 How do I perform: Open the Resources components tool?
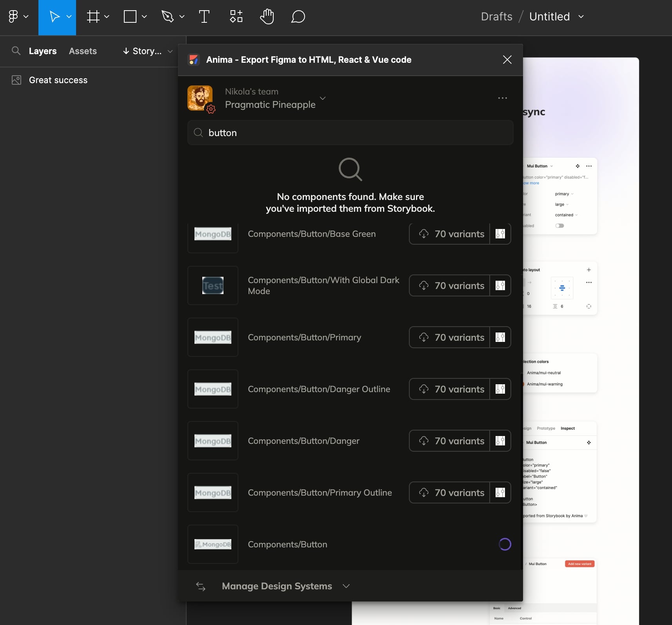[236, 16]
